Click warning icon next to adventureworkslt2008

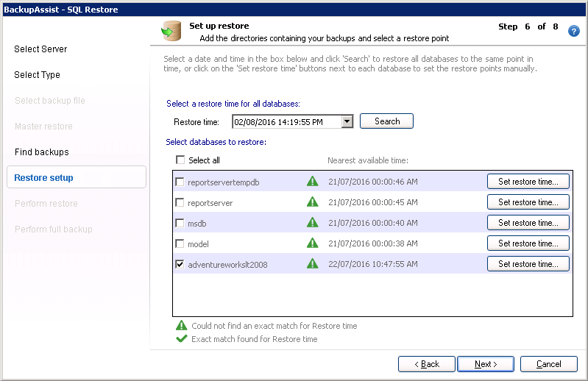[313, 264]
